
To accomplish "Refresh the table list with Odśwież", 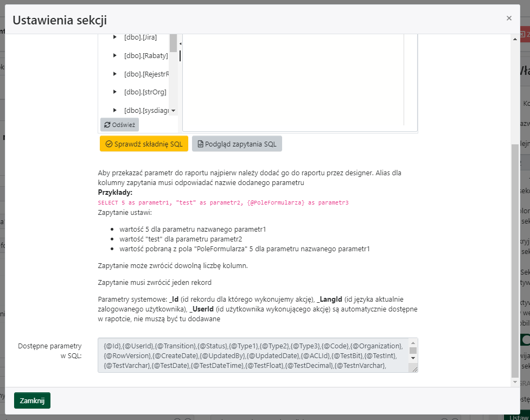I will click(x=120, y=125).
